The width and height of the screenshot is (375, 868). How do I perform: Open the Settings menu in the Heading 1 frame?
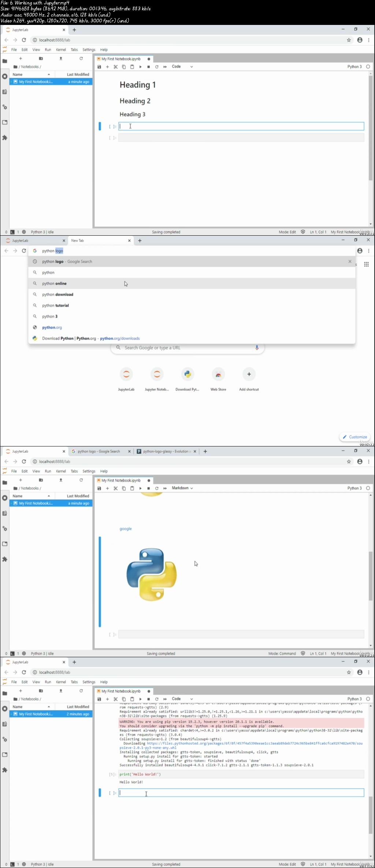click(89, 50)
